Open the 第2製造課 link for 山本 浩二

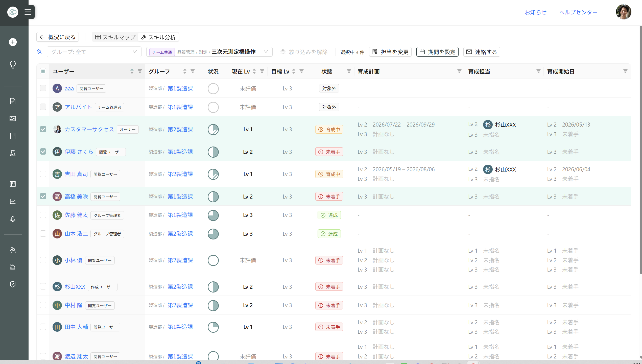180,234
